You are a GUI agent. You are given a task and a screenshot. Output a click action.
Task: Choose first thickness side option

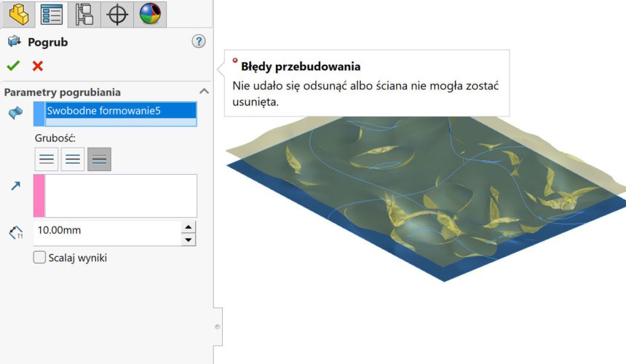point(47,159)
